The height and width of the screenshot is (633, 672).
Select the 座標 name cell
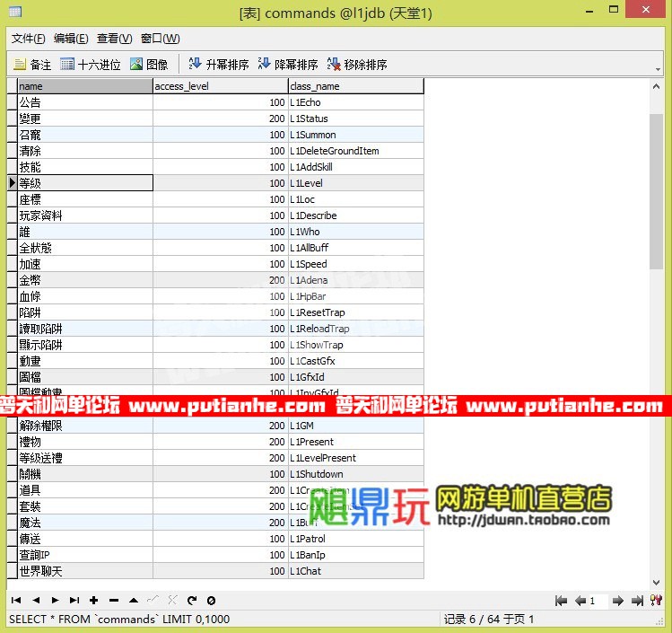(x=85, y=199)
